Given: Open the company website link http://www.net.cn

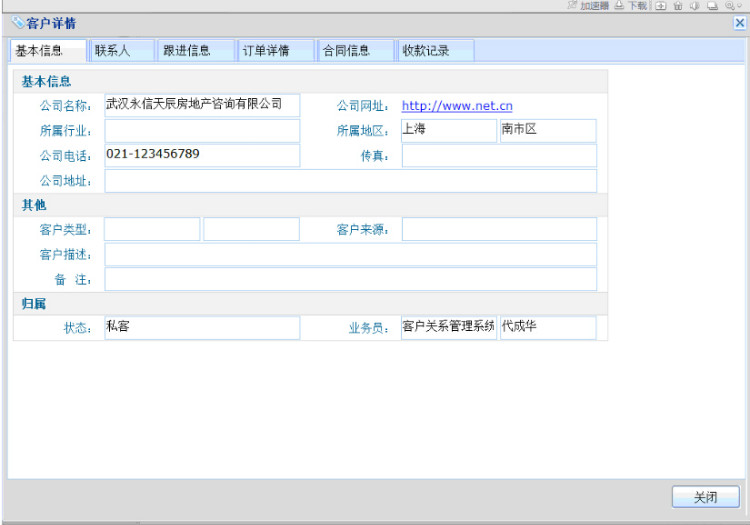Looking at the screenshot, I should [457, 106].
